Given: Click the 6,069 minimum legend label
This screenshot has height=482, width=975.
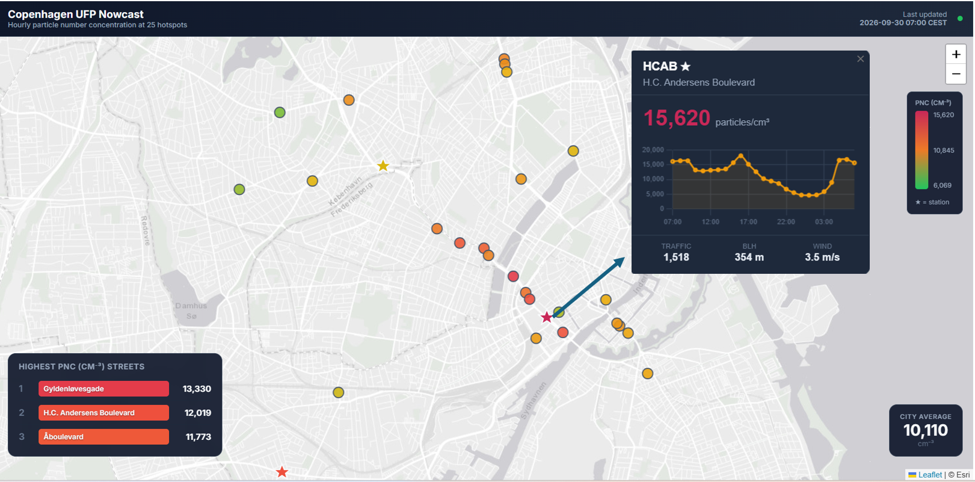Looking at the screenshot, I should click(x=941, y=185).
